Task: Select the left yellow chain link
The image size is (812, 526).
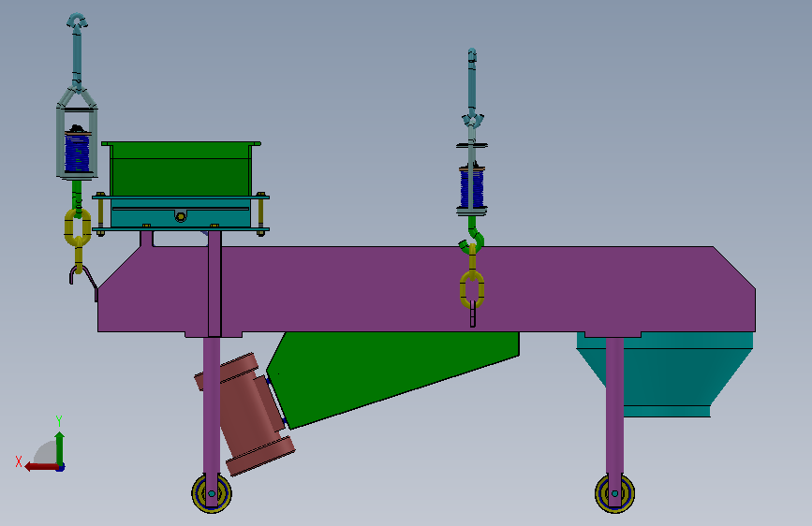Action: 78,227
